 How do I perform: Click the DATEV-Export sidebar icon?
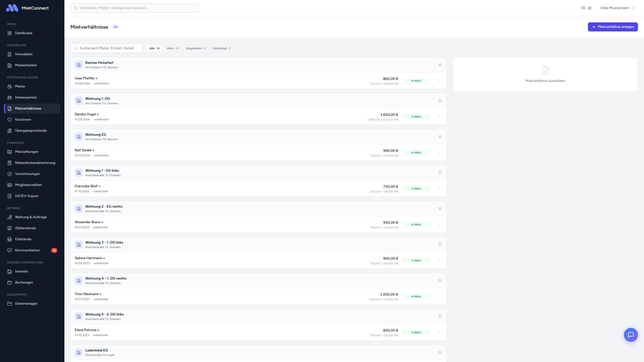pyautogui.click(x=10, y=196)
